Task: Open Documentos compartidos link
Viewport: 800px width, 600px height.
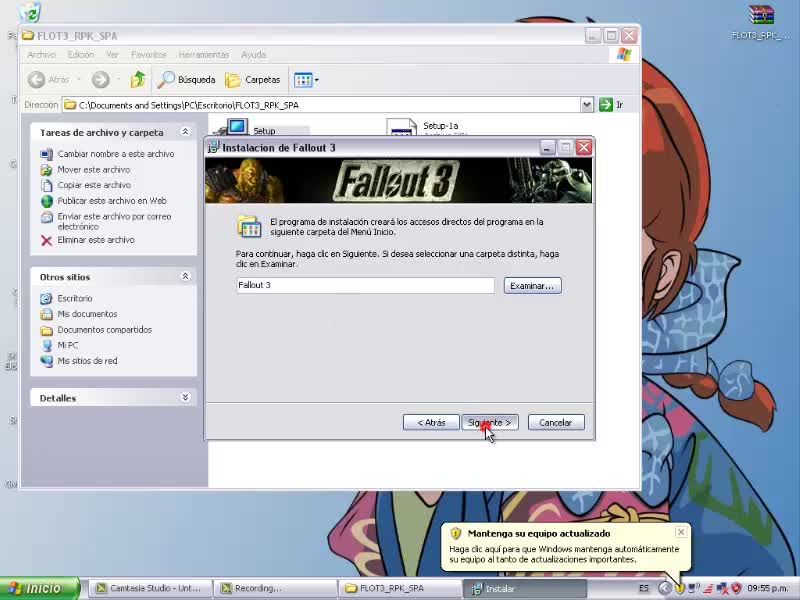Action: 105,330
